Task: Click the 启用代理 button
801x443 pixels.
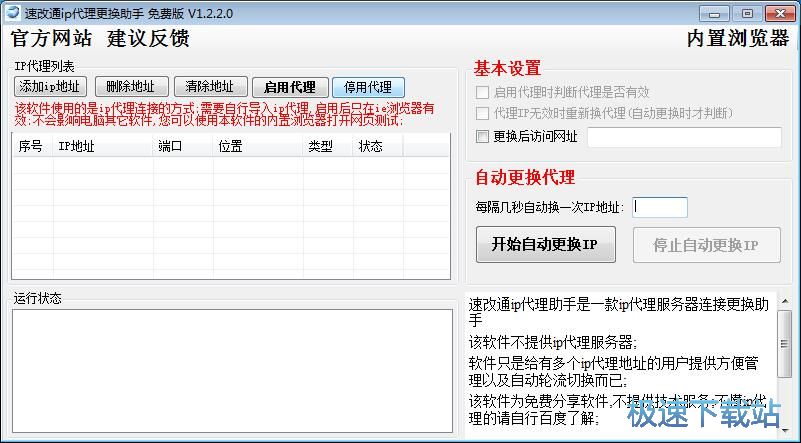Action: click(290, 87)
